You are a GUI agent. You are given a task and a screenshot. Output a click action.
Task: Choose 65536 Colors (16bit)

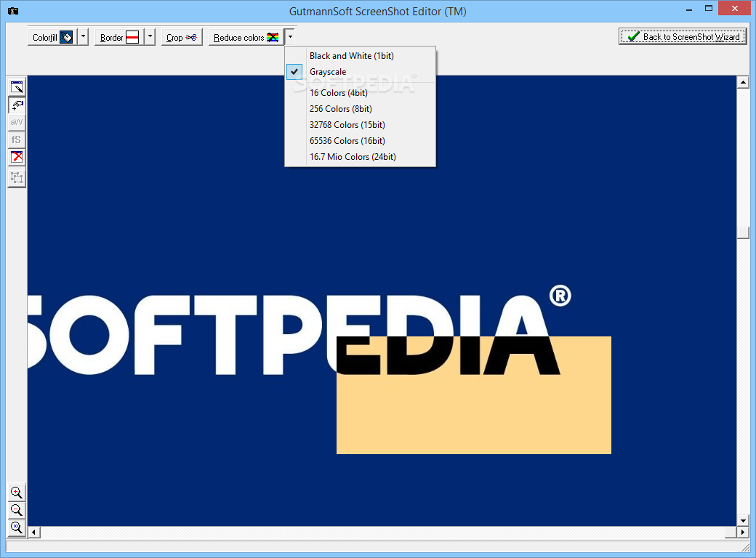pyautogui.click(x=360, y=141)
